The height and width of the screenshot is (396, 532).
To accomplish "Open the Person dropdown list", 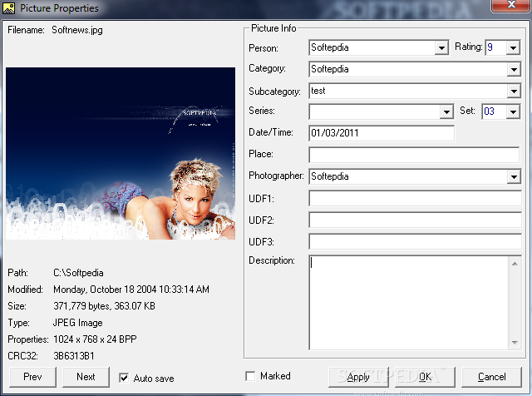I will 441,48.
